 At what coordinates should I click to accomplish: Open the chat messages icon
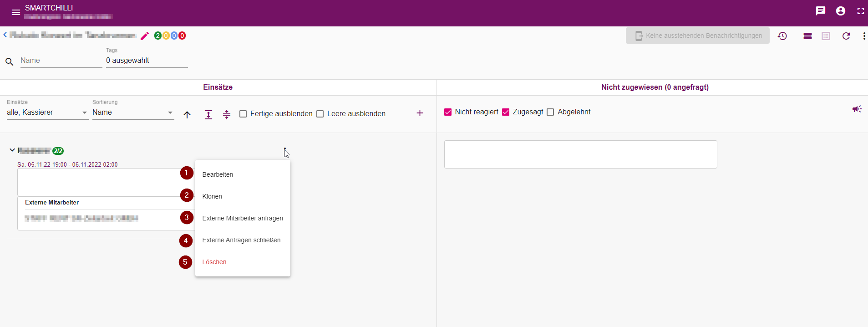click(x=821, y=11)
